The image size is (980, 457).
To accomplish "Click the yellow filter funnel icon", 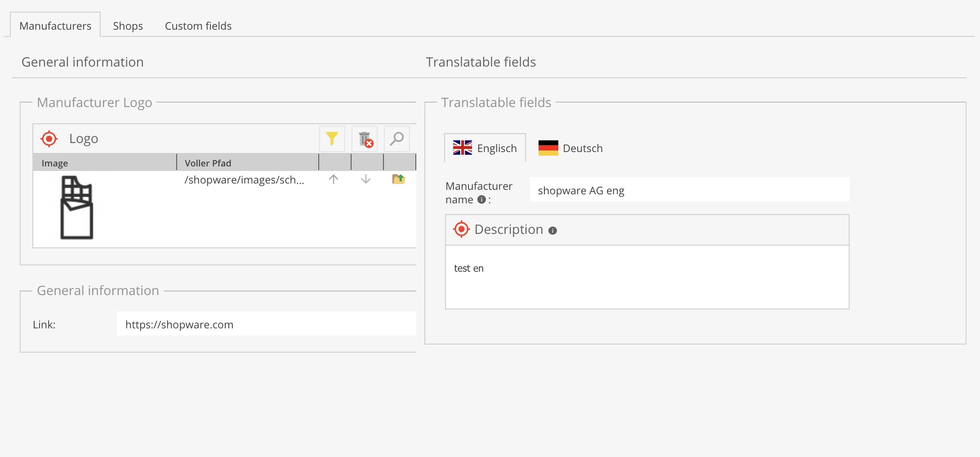I will point(332,139).
